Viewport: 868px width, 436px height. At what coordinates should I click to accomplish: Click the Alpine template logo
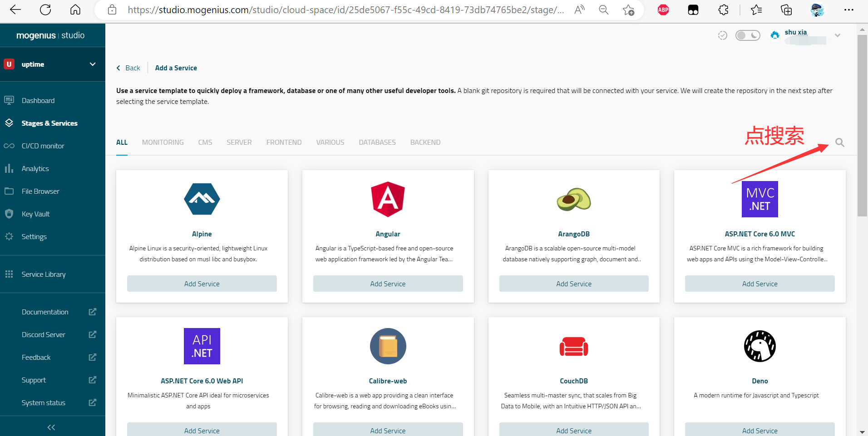(202, 199)
